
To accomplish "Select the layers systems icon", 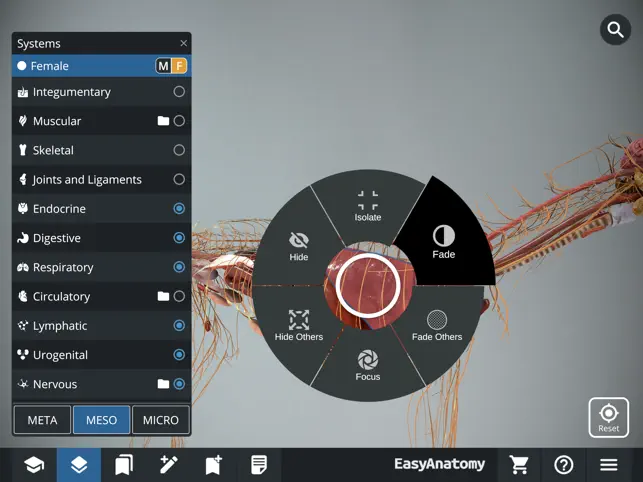I will tap(79, 465).
